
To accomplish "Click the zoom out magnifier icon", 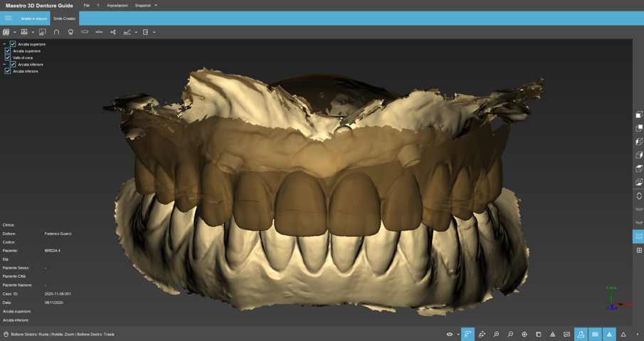I will pyautogui.click(x=510, y=335).
